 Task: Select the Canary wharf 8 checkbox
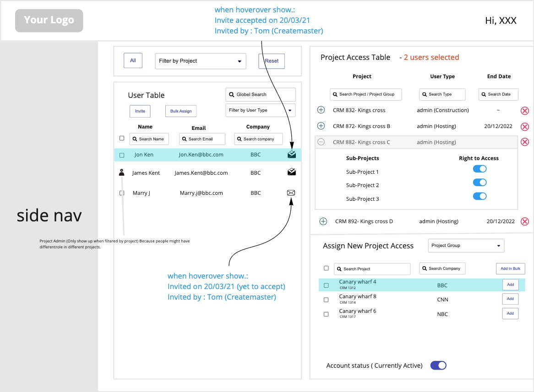pyautogui.click(x=326, y=300)
